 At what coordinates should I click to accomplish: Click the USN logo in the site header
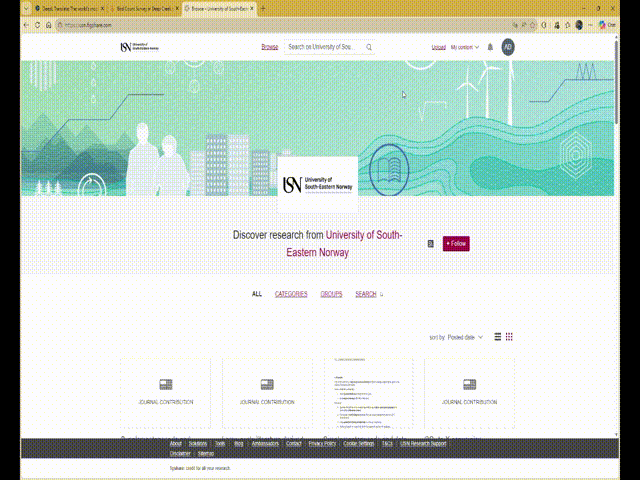click(140, 47)
